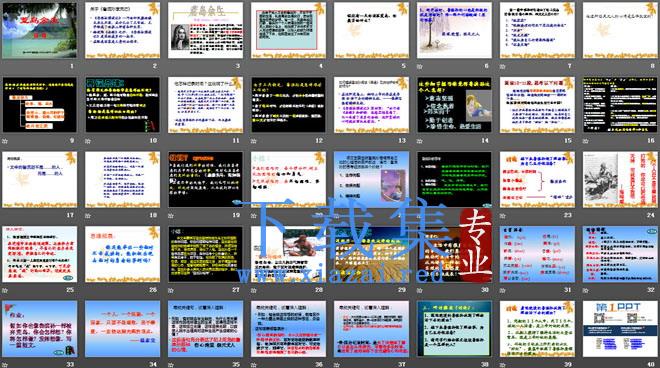Screen dimensions: 660x368
Task: Select slide 33 with the blue homework text
Action: coord(40,328)
